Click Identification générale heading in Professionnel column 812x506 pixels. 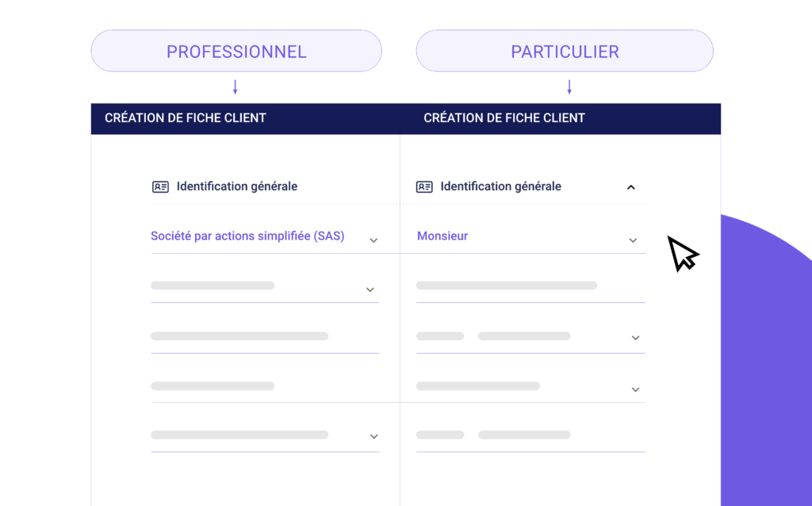pyautogui.click(x=237, y=186)
